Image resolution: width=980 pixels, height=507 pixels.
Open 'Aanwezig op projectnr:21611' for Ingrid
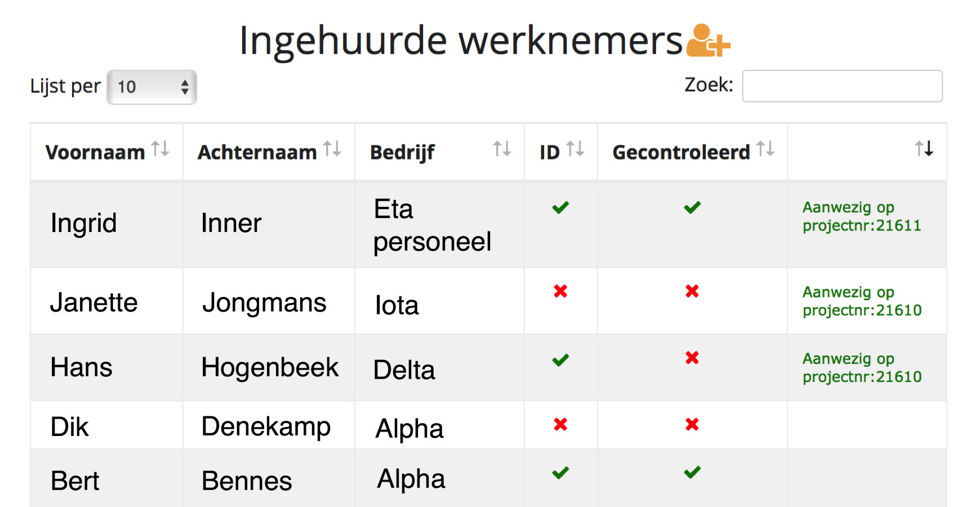pyautogui.click(x=861, y=217)
